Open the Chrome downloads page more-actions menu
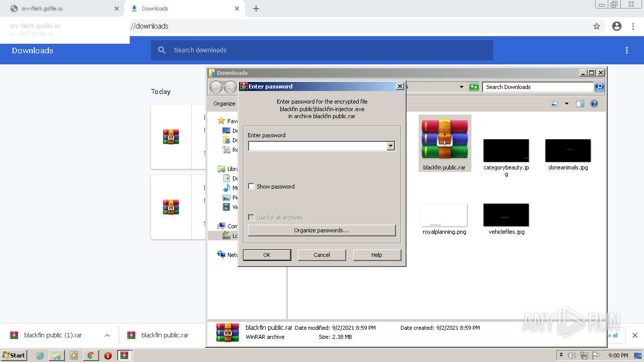This screenshot has height=362, width=644. click(x=627, y=50)
